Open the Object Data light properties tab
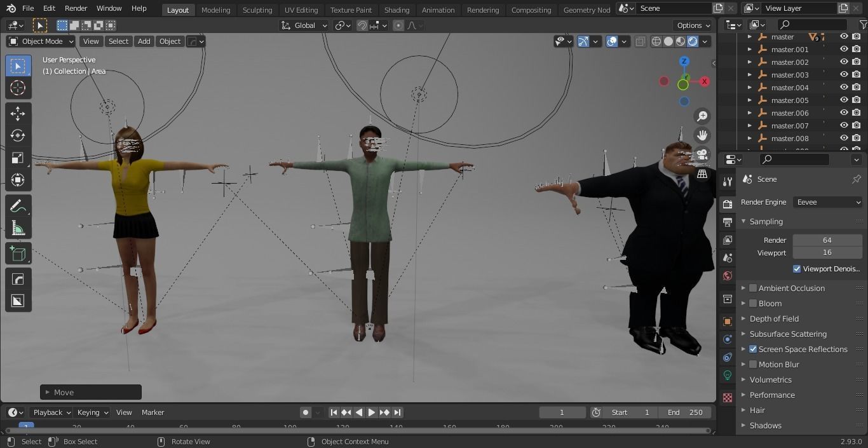868x448 pixels. 728,375
